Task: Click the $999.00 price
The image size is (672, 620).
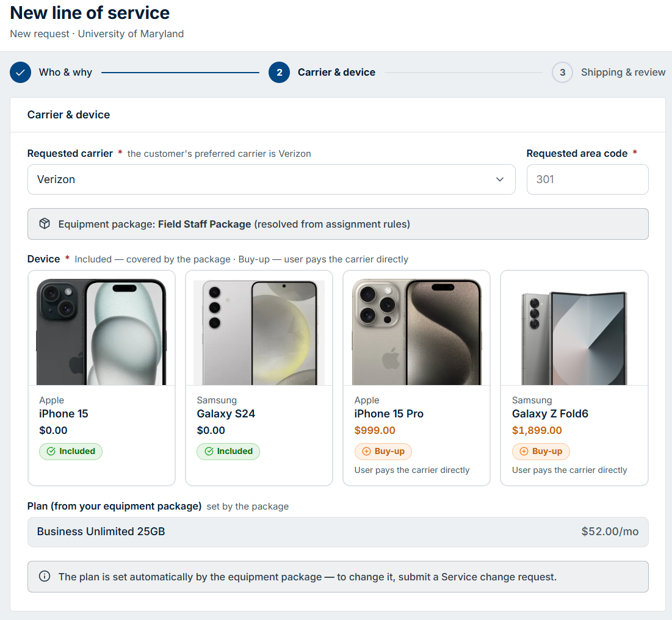Action: pyautogui.click(x=375, y=430)
